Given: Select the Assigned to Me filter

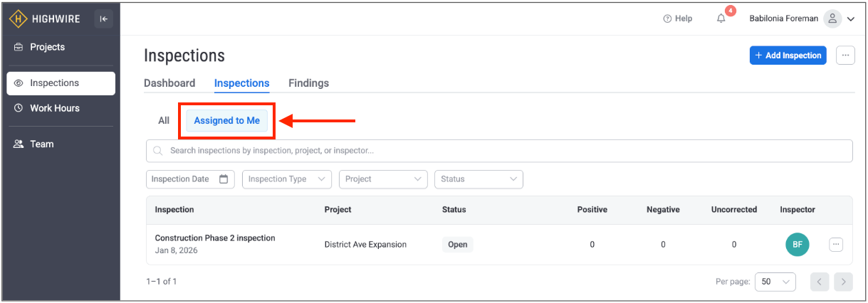Looking at the screenshot, I should click(x=227, y=121).
